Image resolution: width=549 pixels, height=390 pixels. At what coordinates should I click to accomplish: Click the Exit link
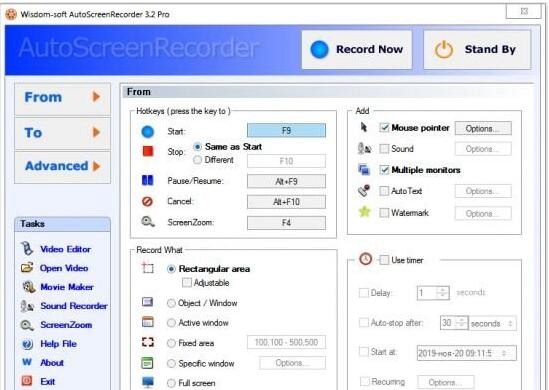click(x=48, y=382)
